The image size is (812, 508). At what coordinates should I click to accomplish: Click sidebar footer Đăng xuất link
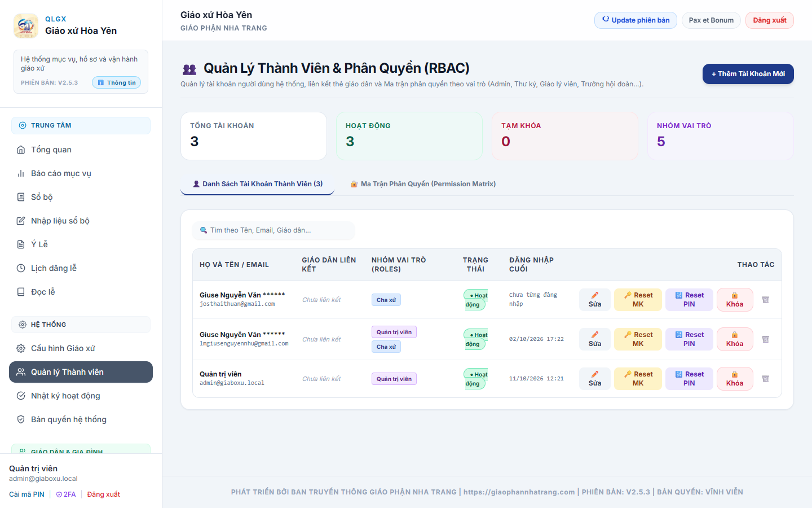[103, 494]
